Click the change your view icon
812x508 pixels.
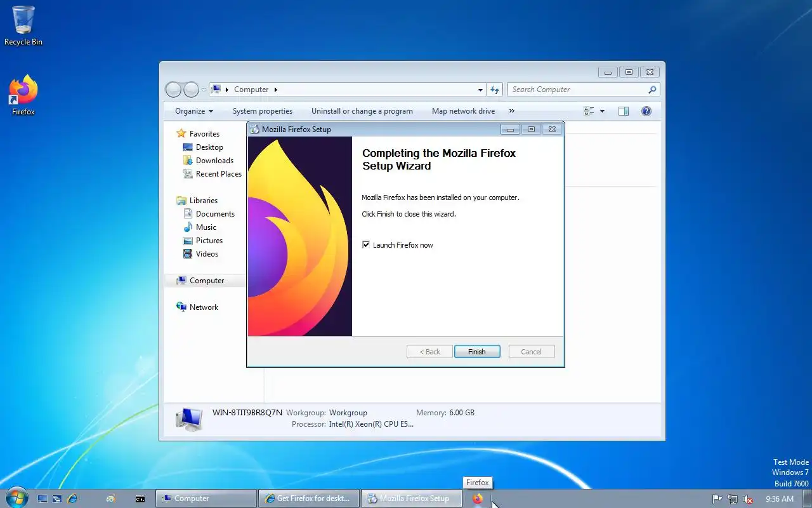point(589,111)
